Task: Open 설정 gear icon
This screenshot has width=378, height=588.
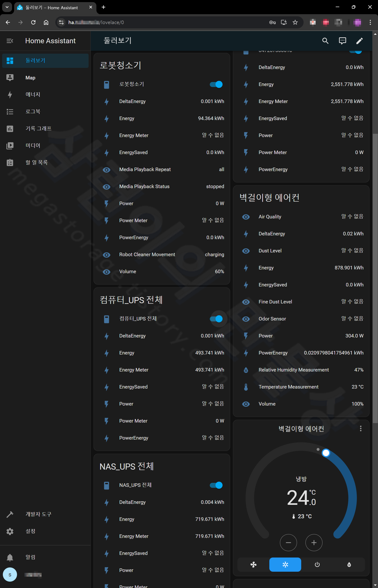Action: (x=10, y=531)
